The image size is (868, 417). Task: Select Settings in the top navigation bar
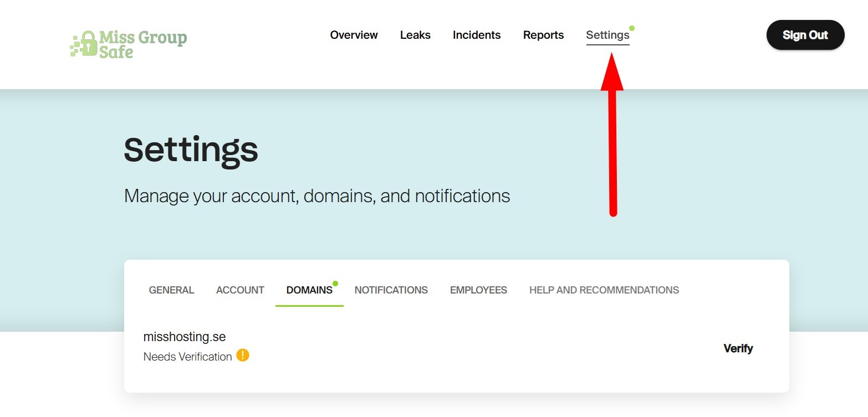point(607,35)
